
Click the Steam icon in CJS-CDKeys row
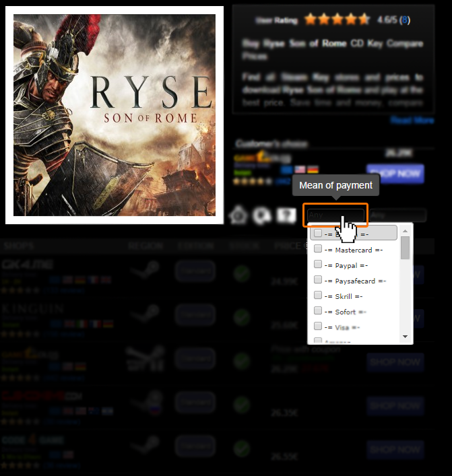(146, 401)
